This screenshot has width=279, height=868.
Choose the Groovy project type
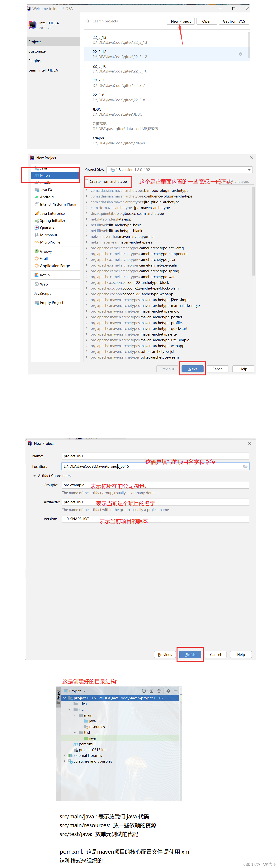(43, 251)
